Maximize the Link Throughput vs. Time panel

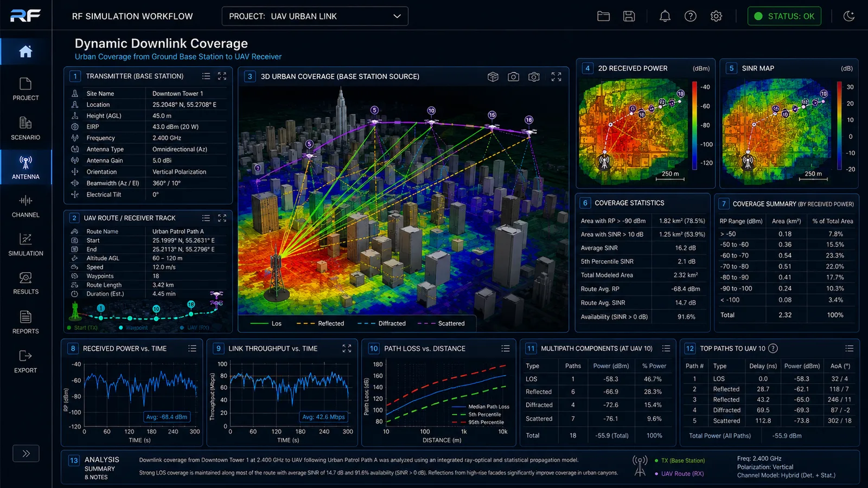point(347,349)
